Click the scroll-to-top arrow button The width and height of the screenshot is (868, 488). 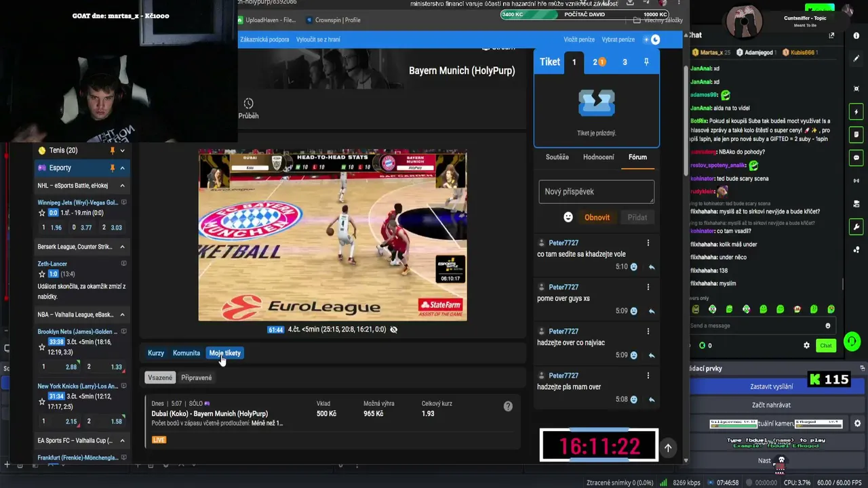point(668,447)
